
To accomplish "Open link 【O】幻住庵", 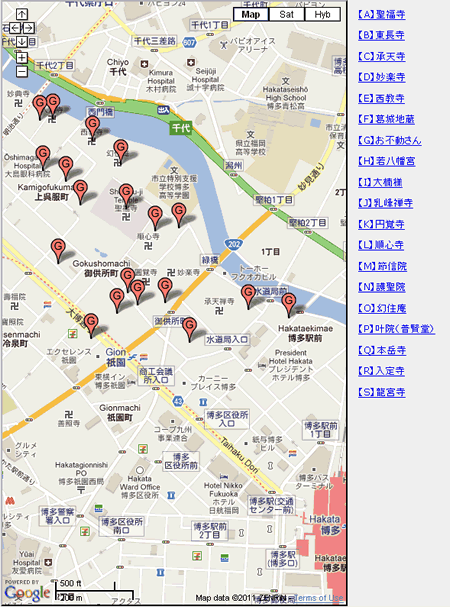I will [382, 308].
